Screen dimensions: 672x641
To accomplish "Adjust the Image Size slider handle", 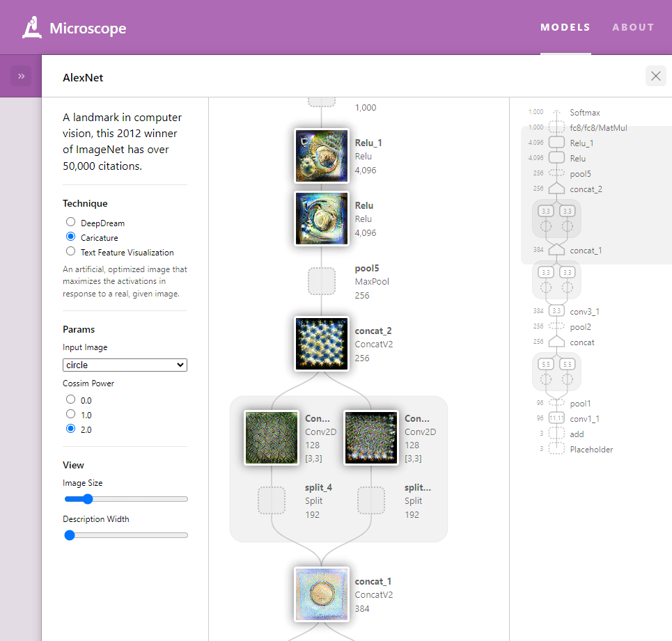I will tap(88, 499).
